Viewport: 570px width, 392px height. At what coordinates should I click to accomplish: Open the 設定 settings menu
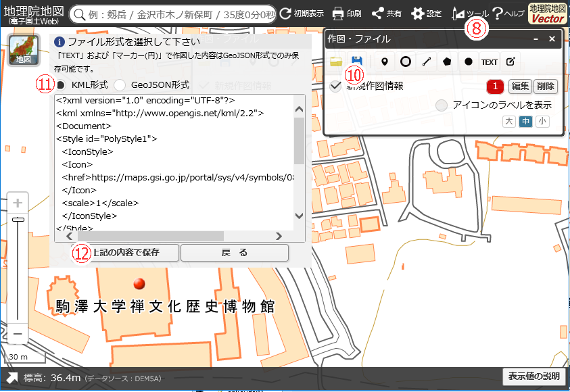point(426,14)
